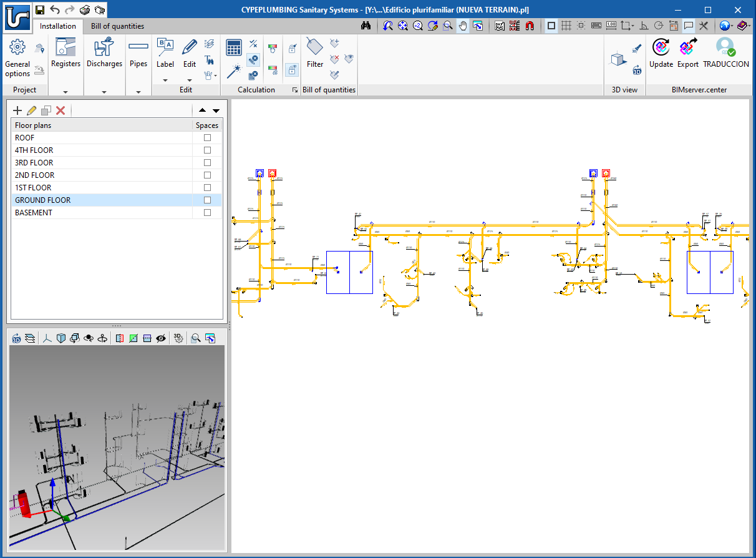Expand the Edit dropdown arrow
This screenshot has height=558, width=756.
point(190,80)
